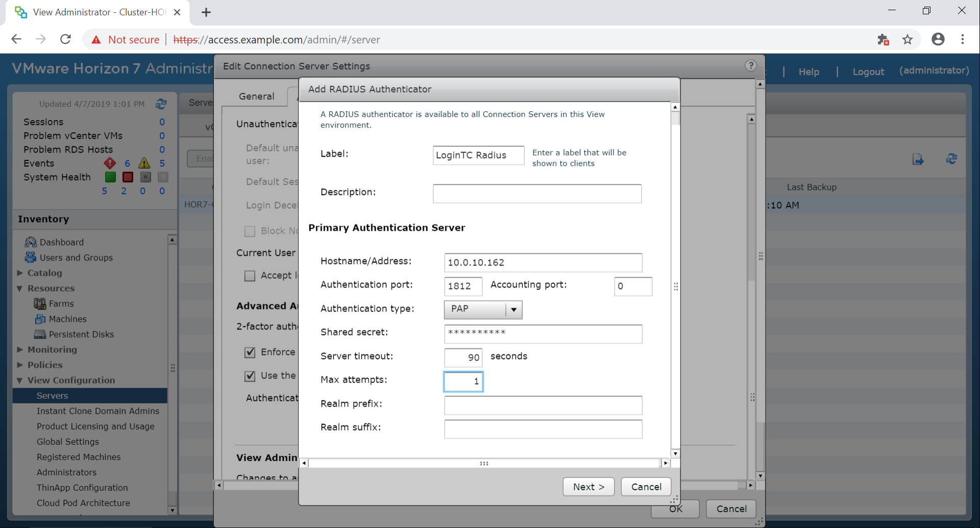Image resolution: width=980 pixels, height=528 pixels.
Task: Click the Users and Groups icon
Action: coord(31,257)
